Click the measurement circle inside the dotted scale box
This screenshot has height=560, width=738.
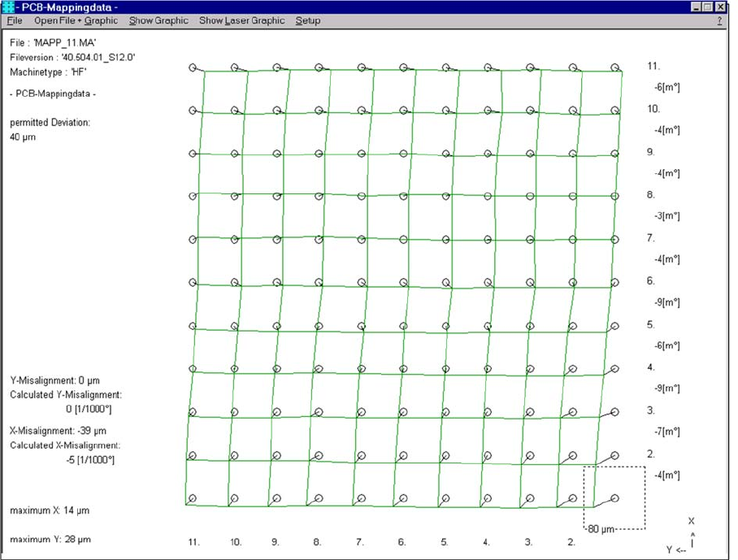point(615,497)
